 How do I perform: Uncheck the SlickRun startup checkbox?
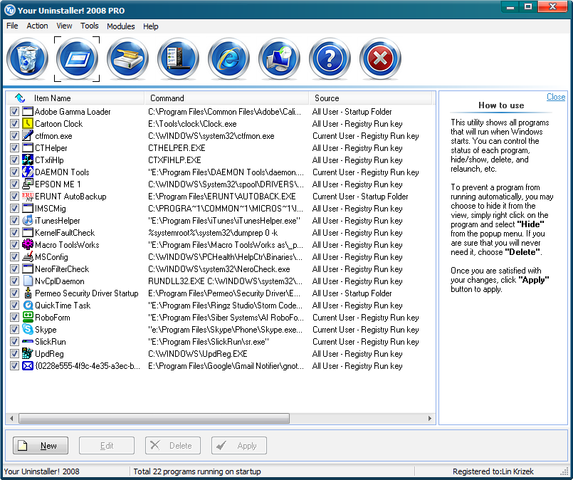coord(14,342)
